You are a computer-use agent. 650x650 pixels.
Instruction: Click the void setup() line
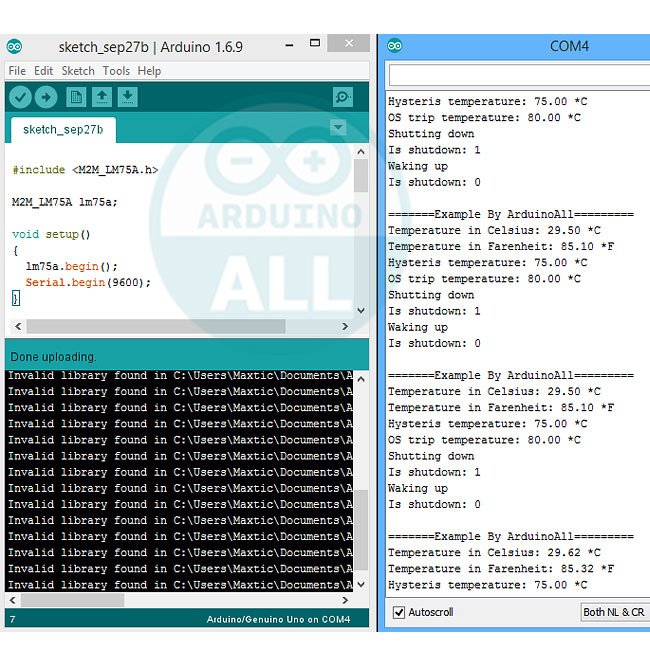[51, 235]
